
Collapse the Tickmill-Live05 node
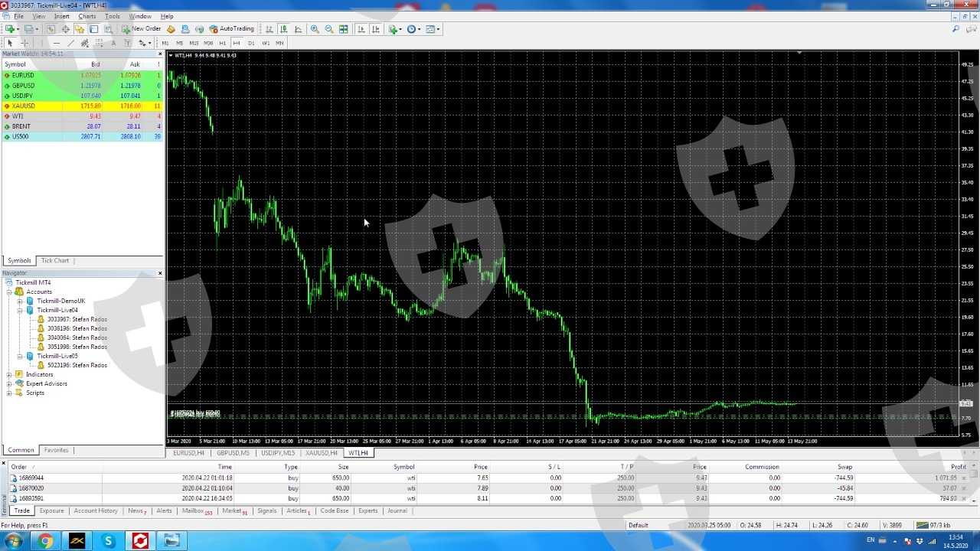tap(21, 356)
